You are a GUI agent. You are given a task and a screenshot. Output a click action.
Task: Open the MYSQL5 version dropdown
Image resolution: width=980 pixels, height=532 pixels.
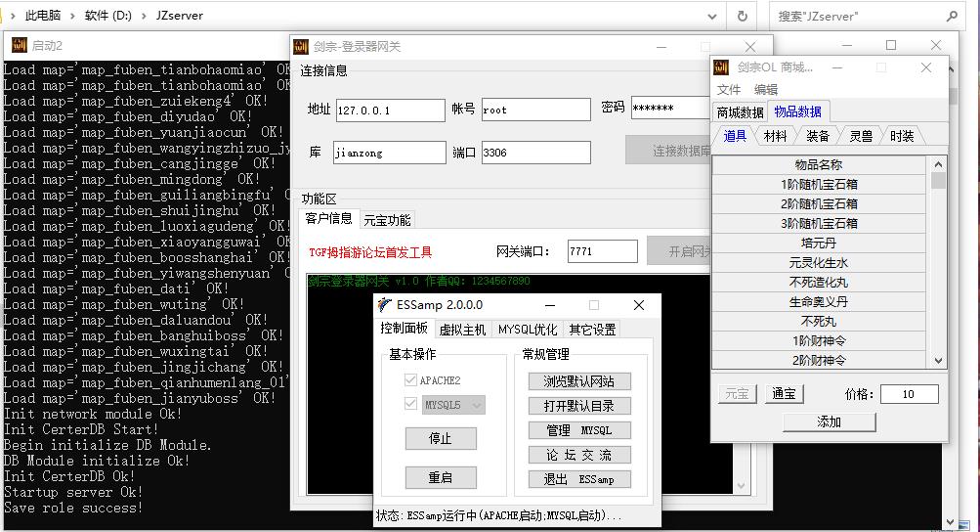point(477,404)
